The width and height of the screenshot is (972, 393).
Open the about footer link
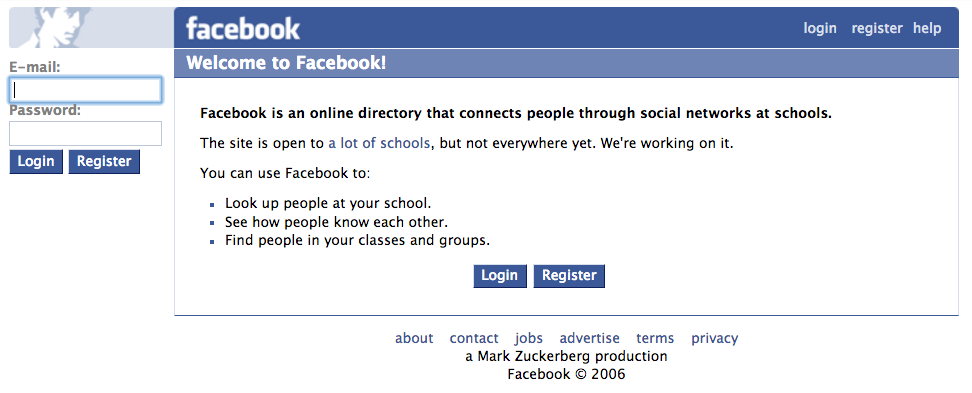[414, 338]
